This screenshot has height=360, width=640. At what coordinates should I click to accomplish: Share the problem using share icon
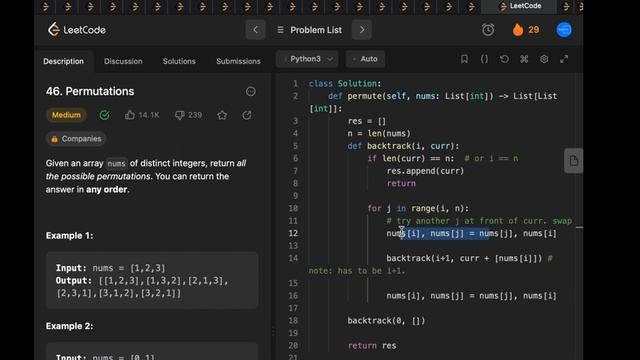tap(247, 115)
